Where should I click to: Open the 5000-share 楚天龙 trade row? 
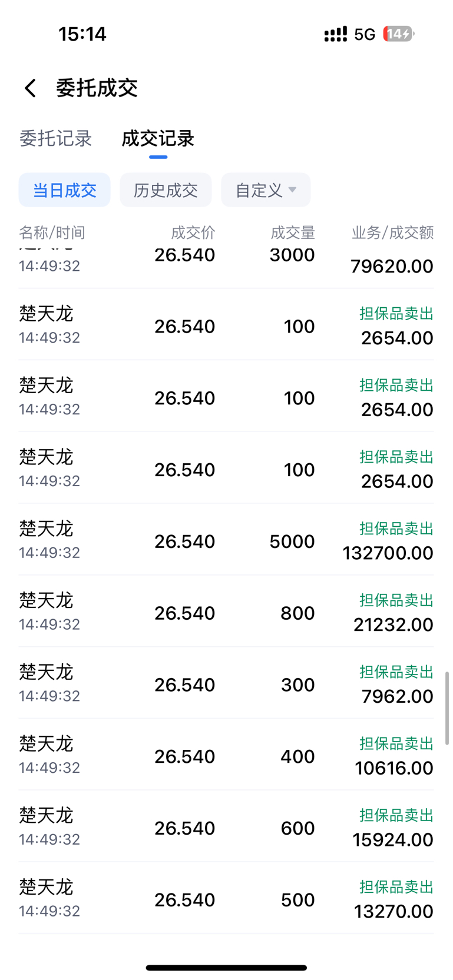point(226,540)
